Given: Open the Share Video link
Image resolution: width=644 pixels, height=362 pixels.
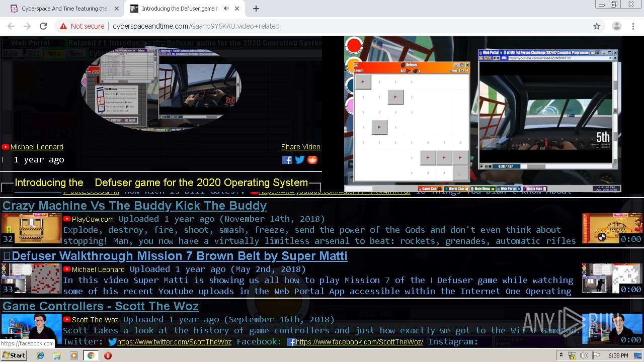Looking at the screenshot, I should tap(301, 147).
